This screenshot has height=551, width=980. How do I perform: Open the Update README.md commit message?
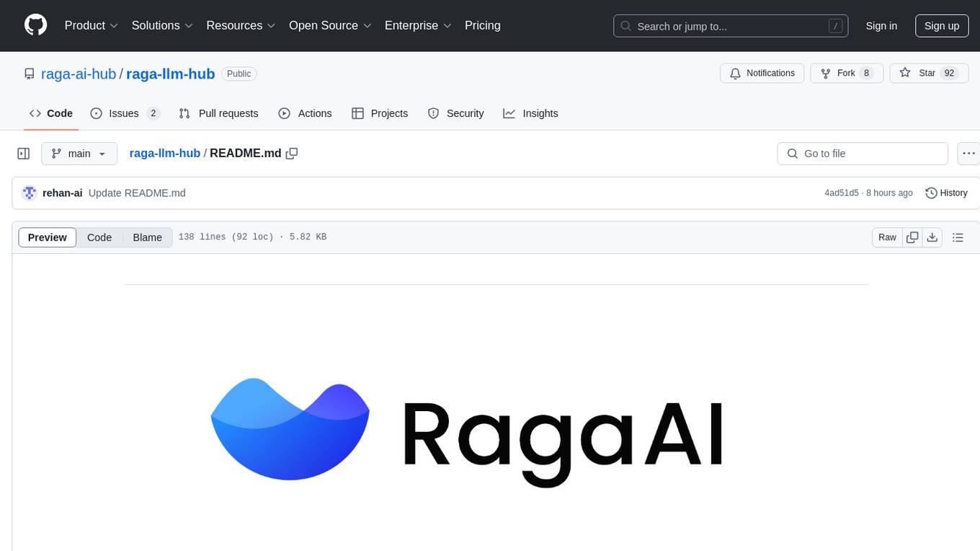coord(137,193)
